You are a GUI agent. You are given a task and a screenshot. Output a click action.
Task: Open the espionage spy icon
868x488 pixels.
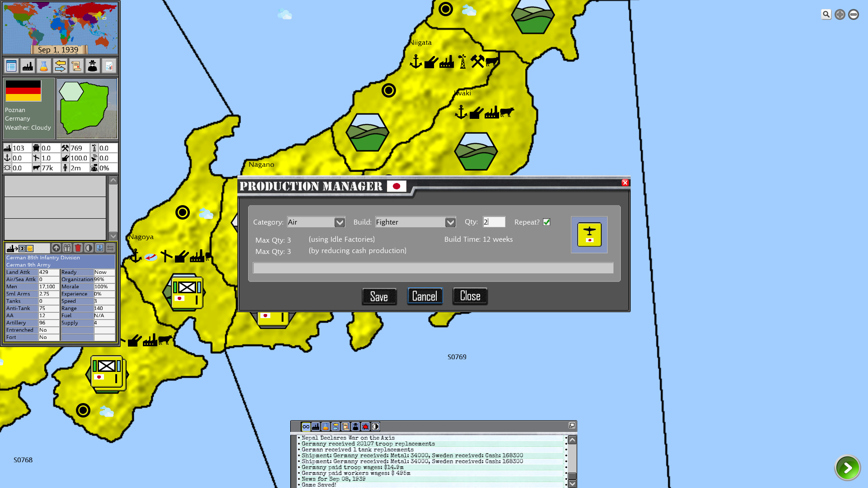pyautogui.click(x=93, y=66)
